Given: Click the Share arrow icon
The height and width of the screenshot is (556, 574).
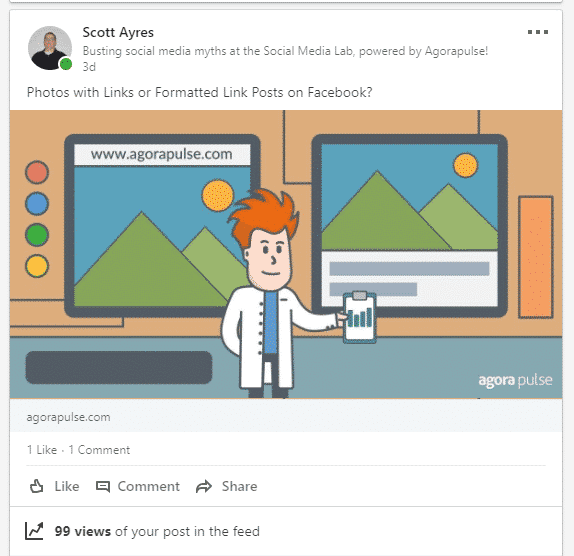Looking at the screenshot, I should tap(204, 486).
